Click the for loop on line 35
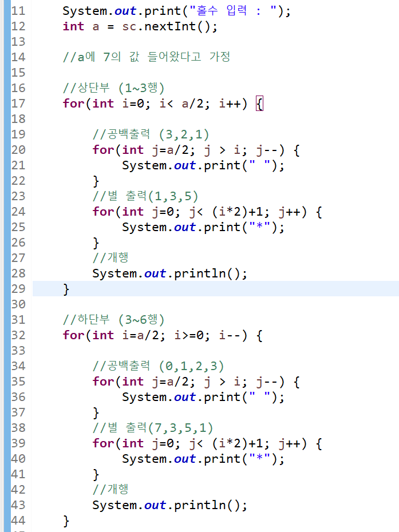This screenshot has height=532, width=399. [196, 382]
